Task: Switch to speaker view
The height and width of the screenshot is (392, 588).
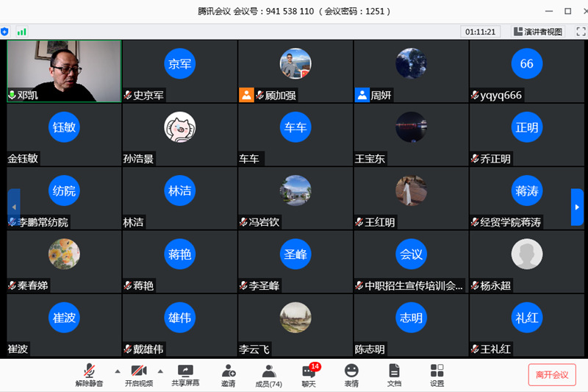Action: [538, 32]
